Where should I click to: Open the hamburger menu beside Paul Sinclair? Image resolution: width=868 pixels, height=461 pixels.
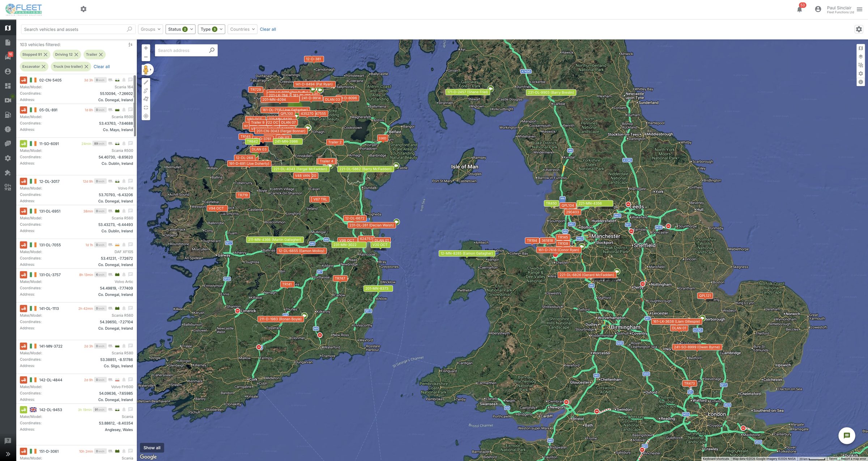[860, 9]
